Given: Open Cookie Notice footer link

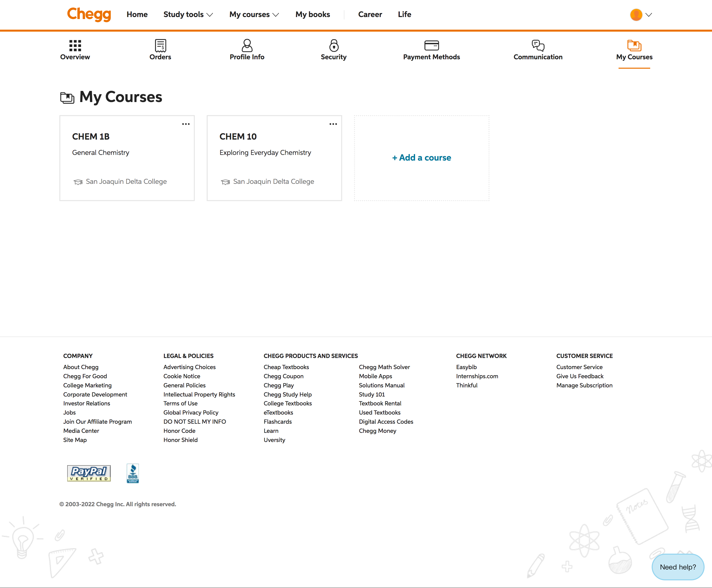Looking at the screenshot, I should [182, 376].
